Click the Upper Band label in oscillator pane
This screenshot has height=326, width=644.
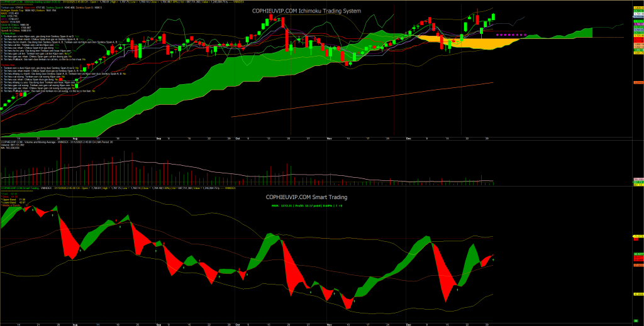coord(14,198)
